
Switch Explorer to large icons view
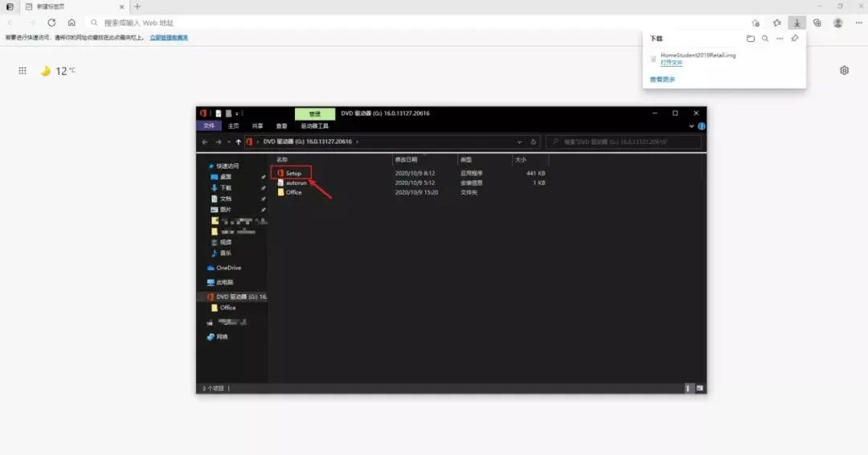[x=700, y=388]
